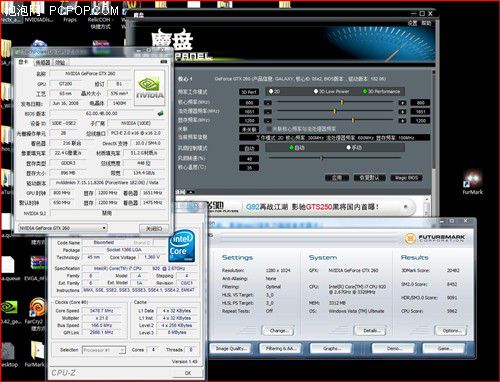Click the Game... button in 3DMark

(443, 348)
